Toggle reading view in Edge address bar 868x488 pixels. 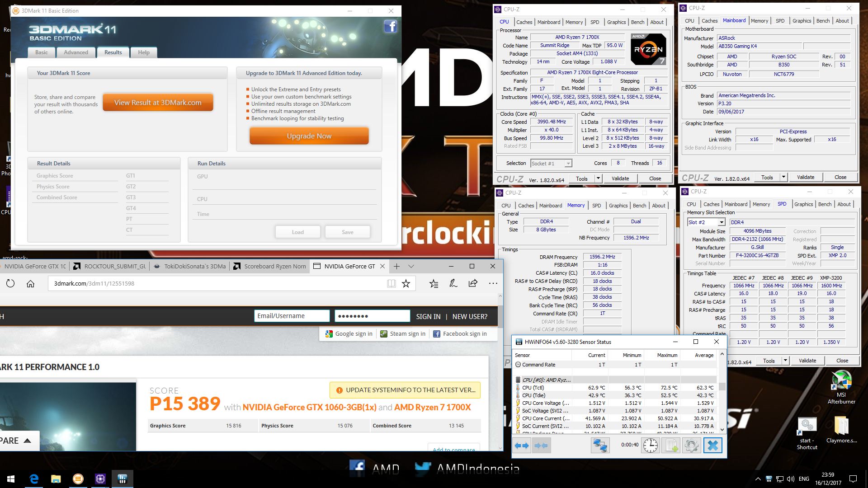pyautogui.click(x=391, y=283)
